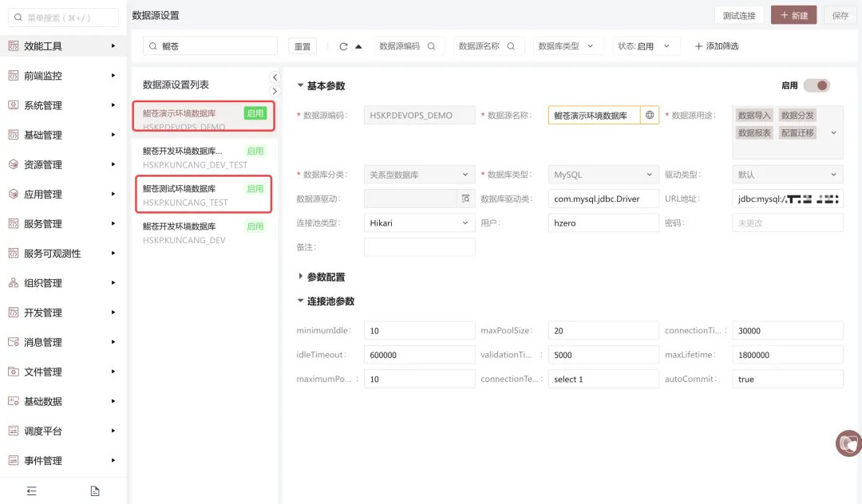
Task: Click the 密码 field
Action: 787,223
